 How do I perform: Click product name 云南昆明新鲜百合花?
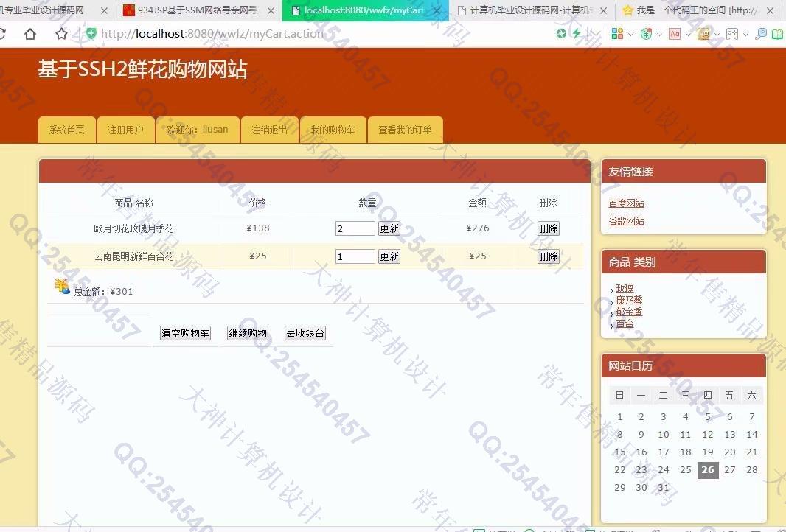pyautogui.click(x=133, y=256)
